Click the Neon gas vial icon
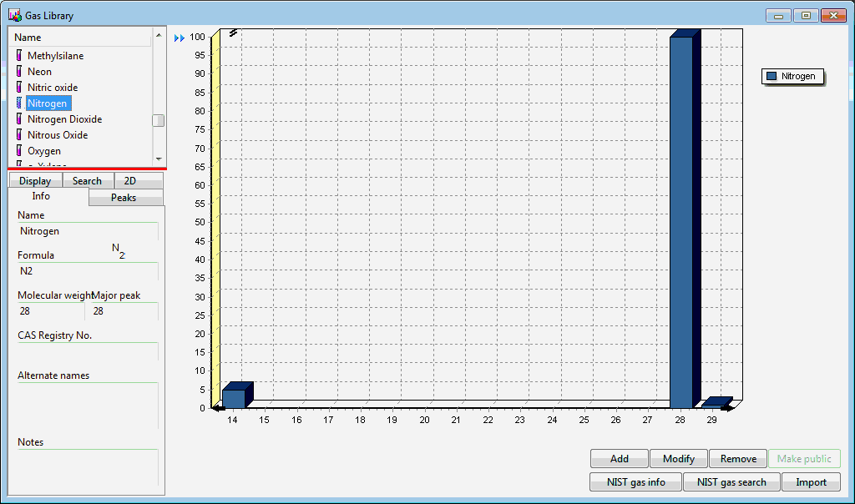 click(x=18, y=72)
